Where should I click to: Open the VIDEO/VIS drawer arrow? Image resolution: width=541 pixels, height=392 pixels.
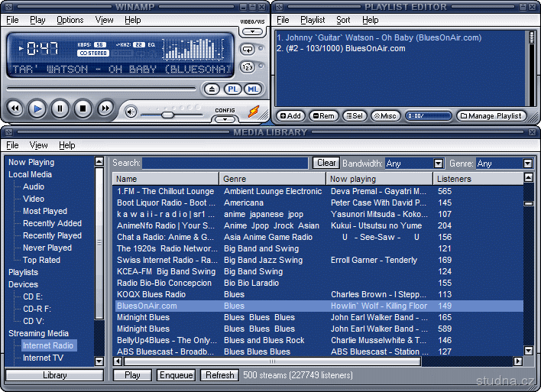(x=253, y=32)
